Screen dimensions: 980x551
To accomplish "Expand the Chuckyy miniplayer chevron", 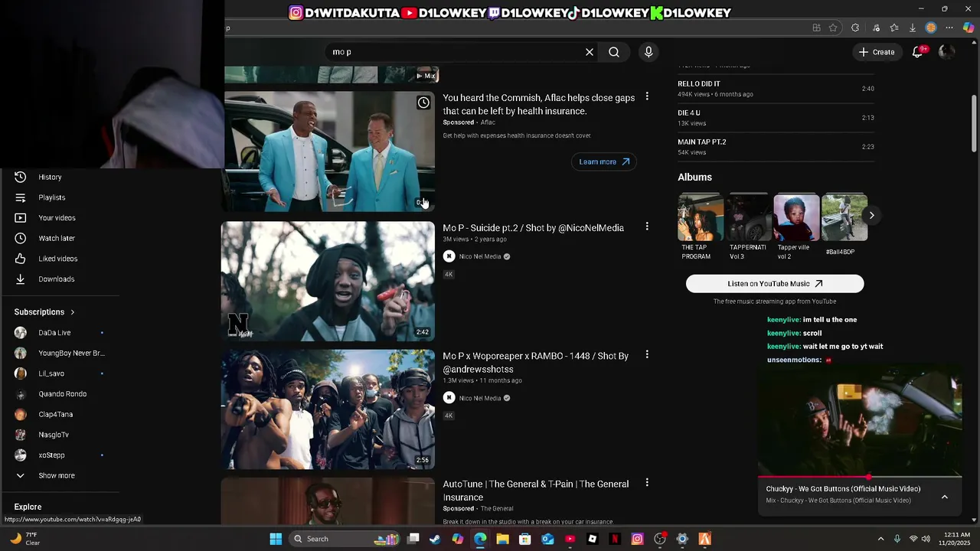I will point(945,497).
